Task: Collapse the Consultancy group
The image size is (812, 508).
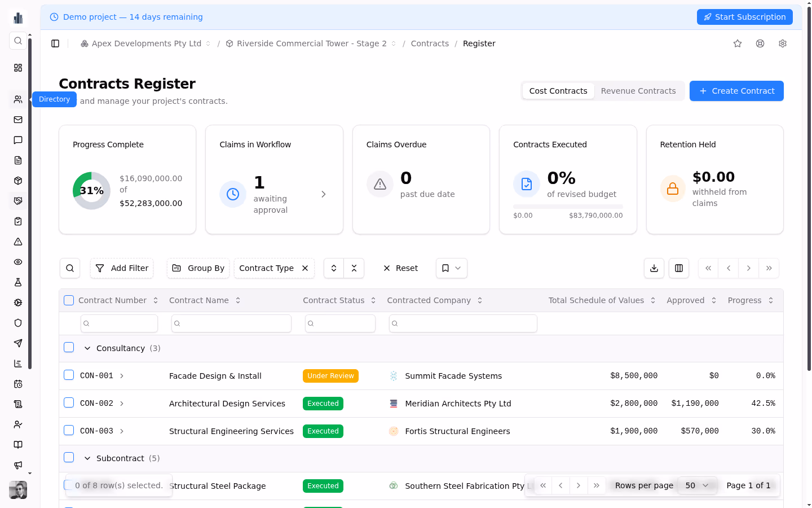Action: 87,348
